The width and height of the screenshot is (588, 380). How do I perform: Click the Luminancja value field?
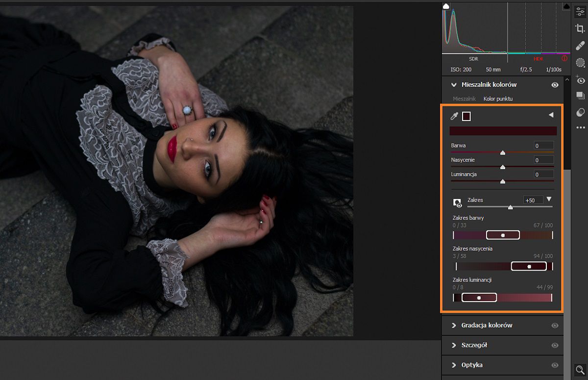544,174
